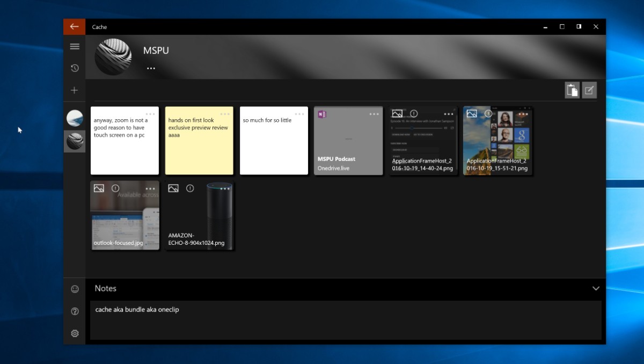The height and width of the screenshot is (364, 644).
Task: Click the Notes section heading
Action: pyautogui.click(x=106, y=288)
